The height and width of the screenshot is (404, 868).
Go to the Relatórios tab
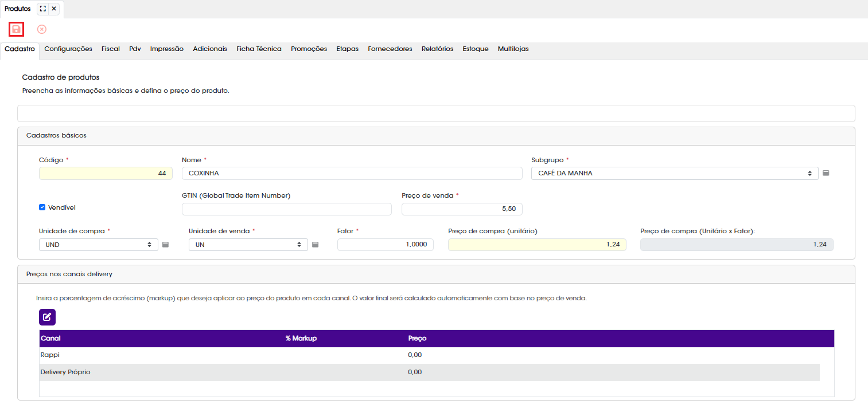tap(437, 49)
